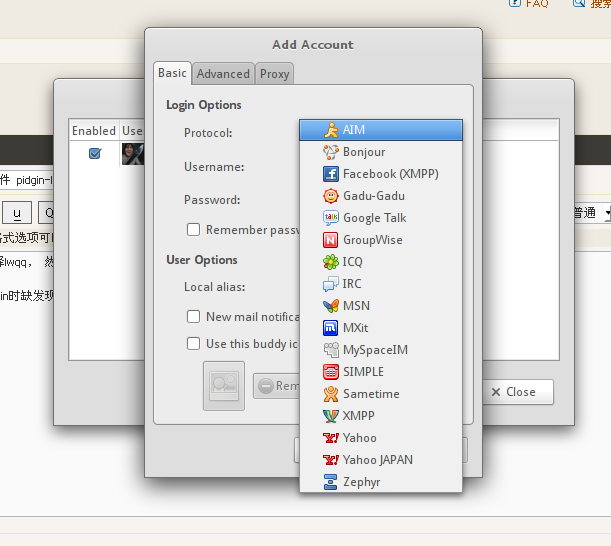The image size is (611, 546).
Task: Click the Gadu-Gadu sun icon
Action: coord(331,196)
